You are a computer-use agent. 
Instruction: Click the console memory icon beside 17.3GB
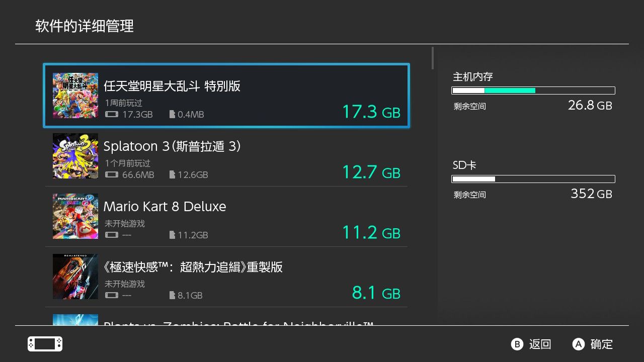click(112, 115)
